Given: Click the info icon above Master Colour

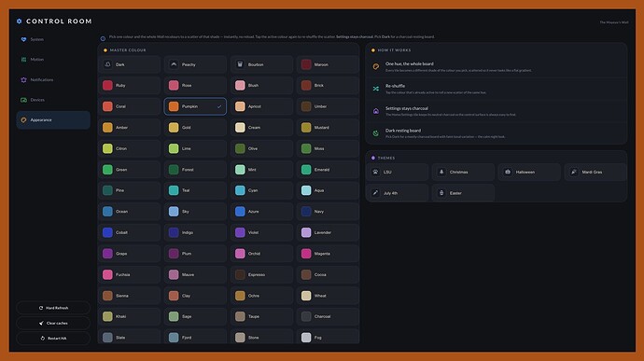Looking at the screenshot, I should point(103,38).
